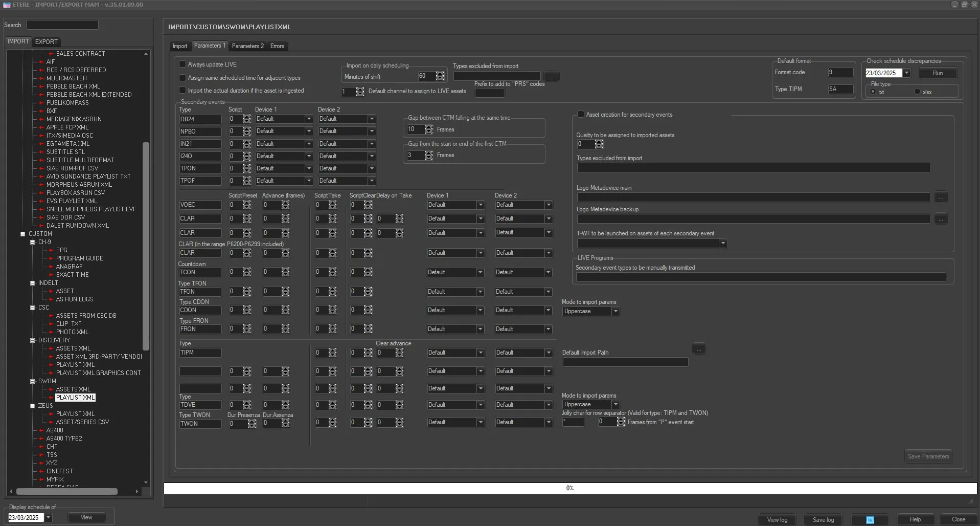Open browse button for Logo Metadevice main
The width and height of the screenshot is (980, 526).
(x=940, y=197)
